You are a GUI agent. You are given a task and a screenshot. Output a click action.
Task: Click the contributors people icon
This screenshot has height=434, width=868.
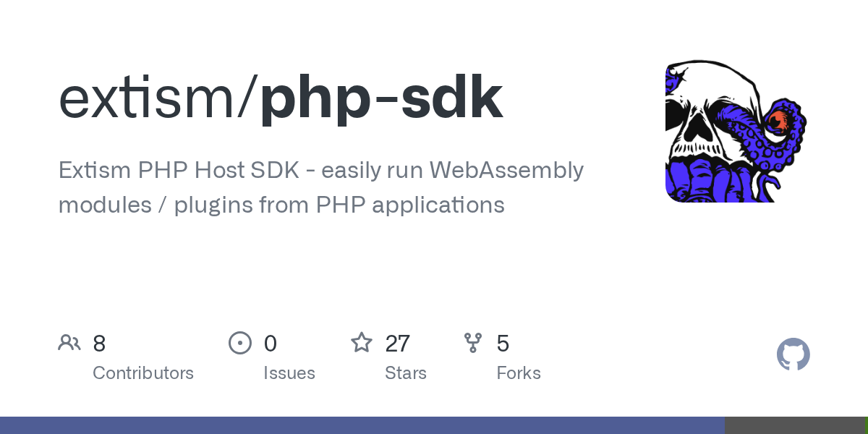click(69, 343)
